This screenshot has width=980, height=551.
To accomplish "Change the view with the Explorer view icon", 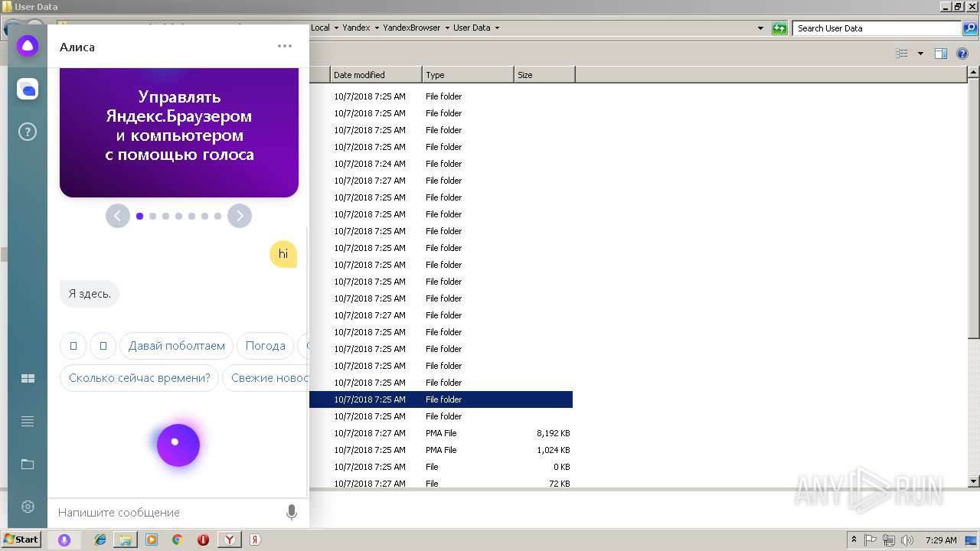I will coord(902,54).
